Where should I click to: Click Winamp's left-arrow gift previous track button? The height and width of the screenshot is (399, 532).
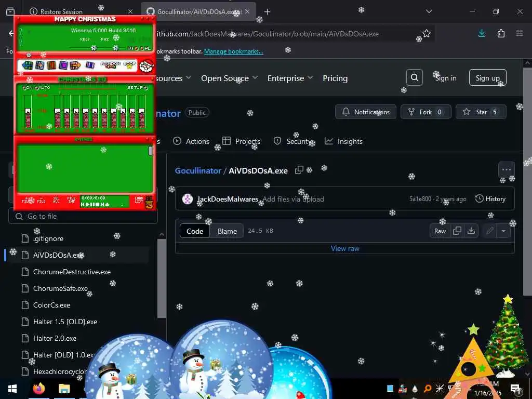pos(27,65)
